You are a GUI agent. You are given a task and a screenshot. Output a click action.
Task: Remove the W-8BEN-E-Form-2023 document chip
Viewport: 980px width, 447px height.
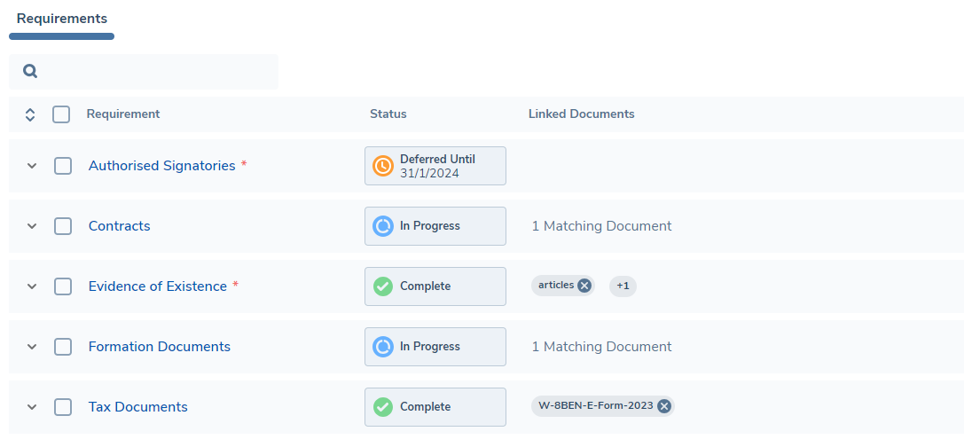664,406
